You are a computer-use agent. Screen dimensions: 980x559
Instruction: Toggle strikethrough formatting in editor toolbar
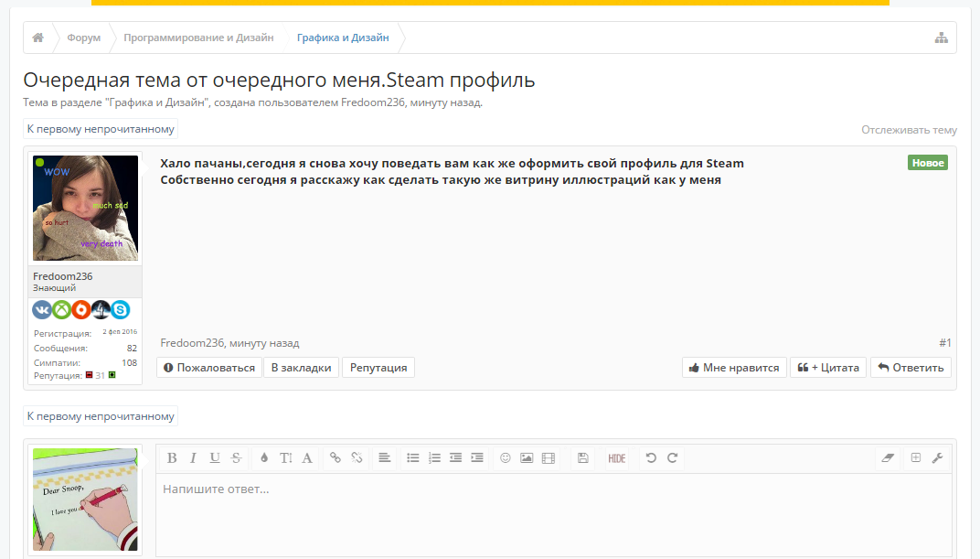pos(236,458)
